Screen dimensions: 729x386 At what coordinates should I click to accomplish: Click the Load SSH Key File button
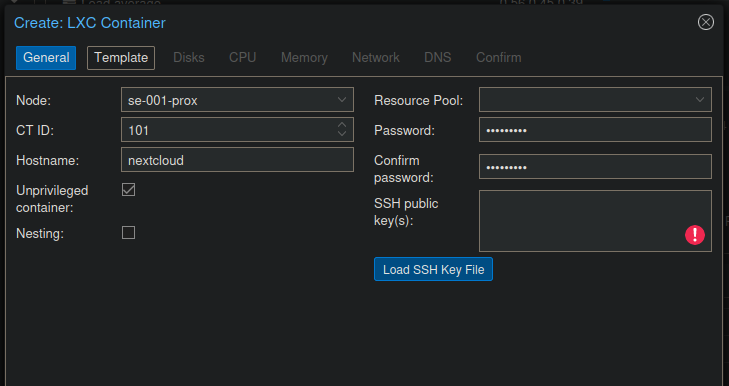click(x=433, y=269)
